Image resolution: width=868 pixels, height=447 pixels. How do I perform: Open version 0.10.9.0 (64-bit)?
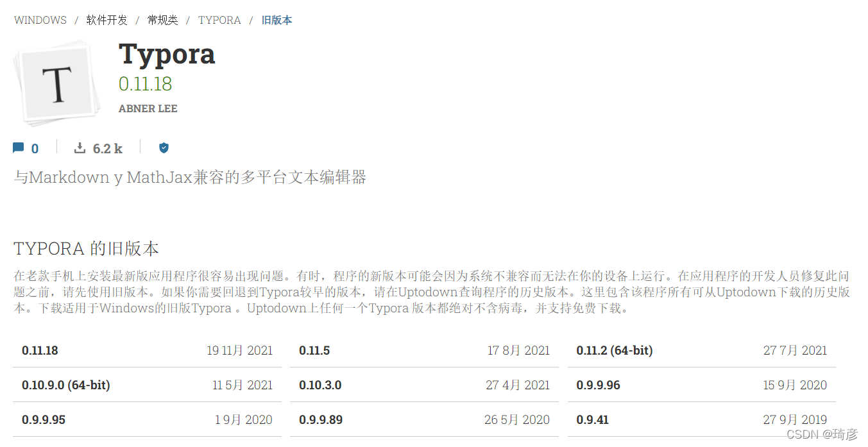[66, 385]
